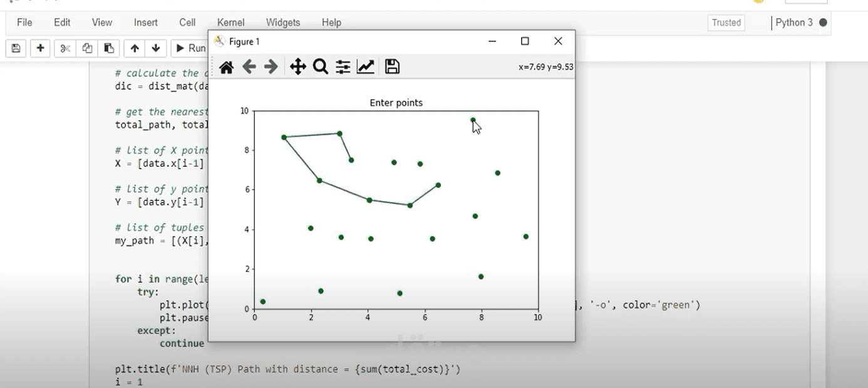Cut selected cells with scissors icon
The height and width of the screenshot is (388, 868).
click(65, 48)
